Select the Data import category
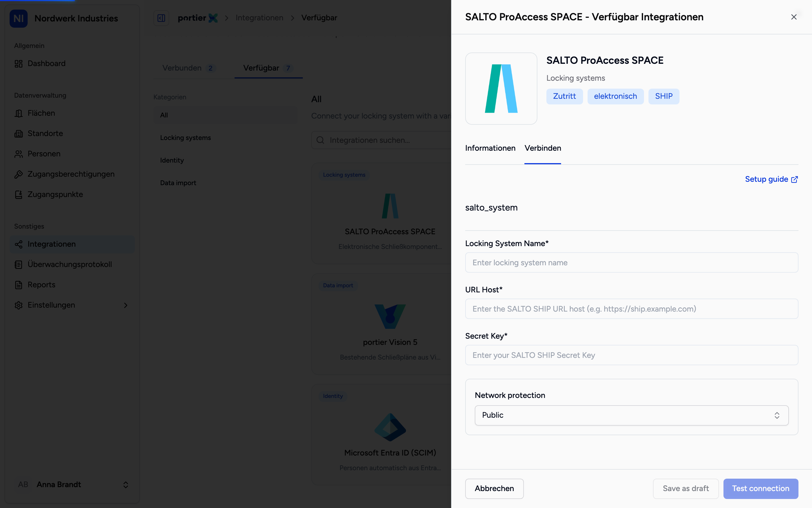 point(225,183)
